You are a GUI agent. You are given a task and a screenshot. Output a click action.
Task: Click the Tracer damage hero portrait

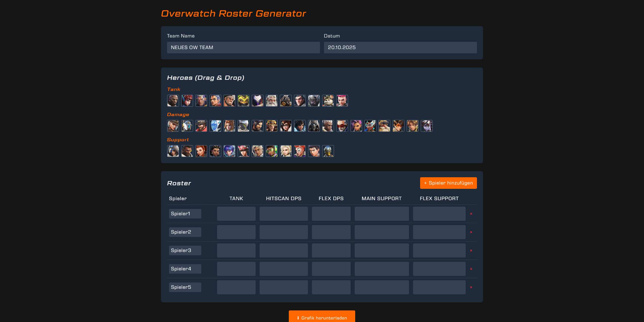point(398,126)
